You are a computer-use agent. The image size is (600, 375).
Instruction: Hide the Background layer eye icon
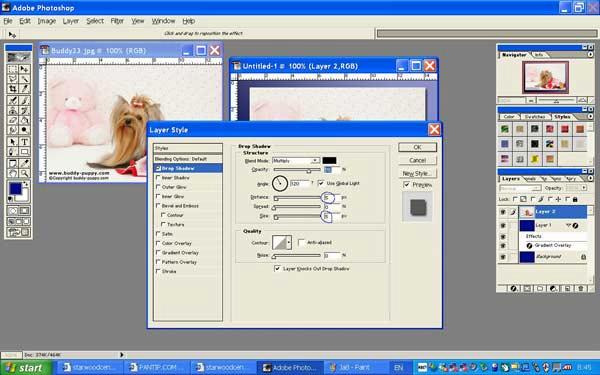[x=503, y=257]
